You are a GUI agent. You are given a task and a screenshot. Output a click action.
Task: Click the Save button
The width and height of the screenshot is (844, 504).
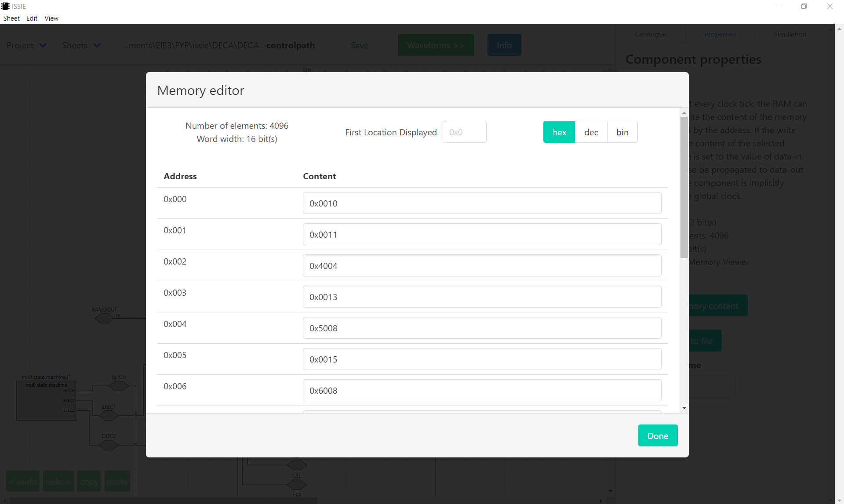(x=360, y=45)
